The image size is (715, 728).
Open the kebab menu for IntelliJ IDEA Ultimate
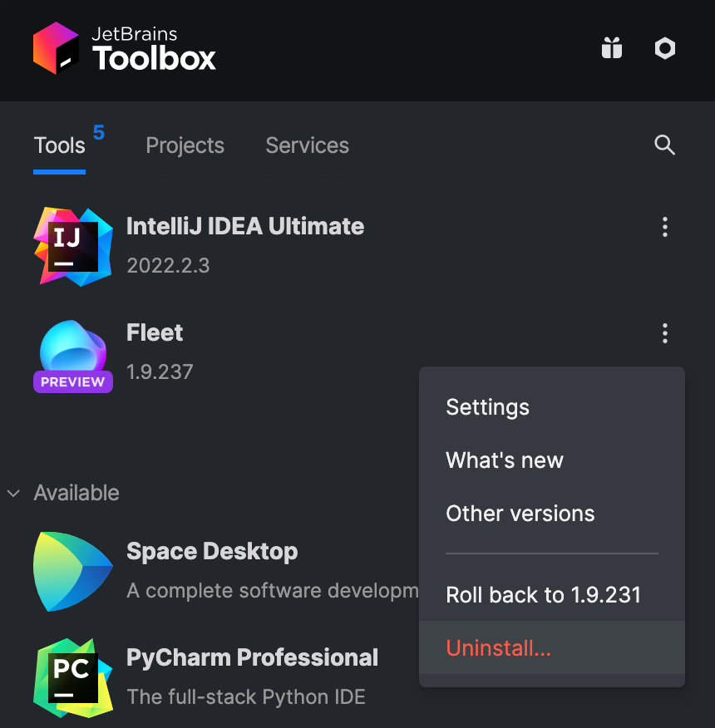(664, 227)
